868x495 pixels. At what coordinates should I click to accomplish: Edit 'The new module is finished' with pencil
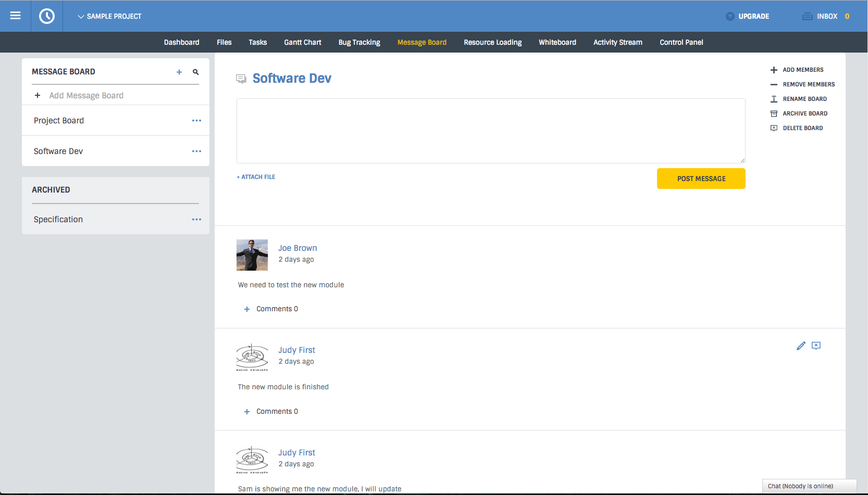point(801,346)
